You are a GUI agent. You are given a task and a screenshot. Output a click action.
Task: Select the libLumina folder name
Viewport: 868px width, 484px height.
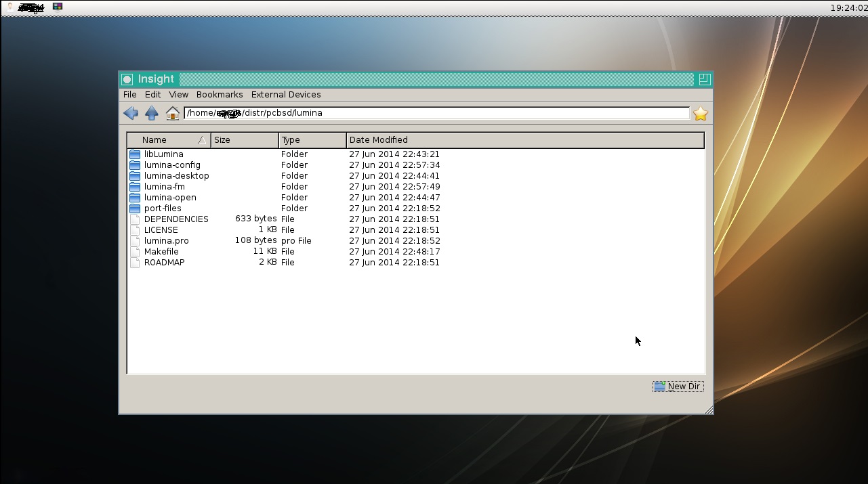(164, 154)
